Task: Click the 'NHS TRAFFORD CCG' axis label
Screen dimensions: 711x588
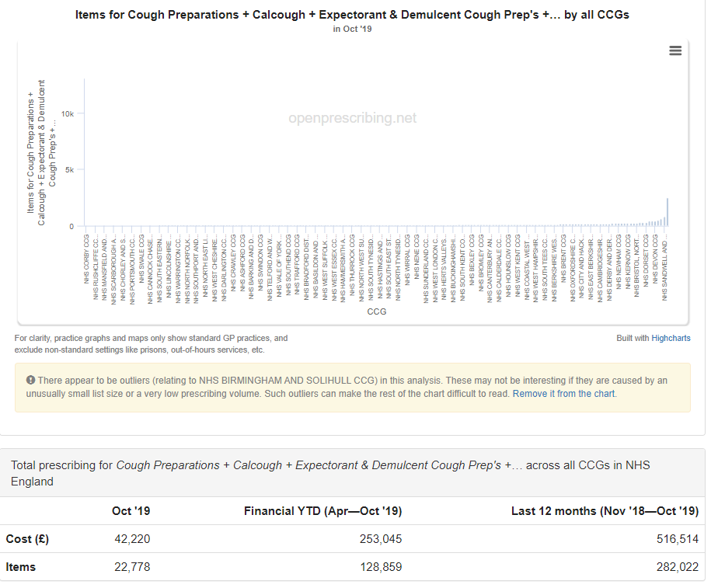Action: (x=298, y=264)
